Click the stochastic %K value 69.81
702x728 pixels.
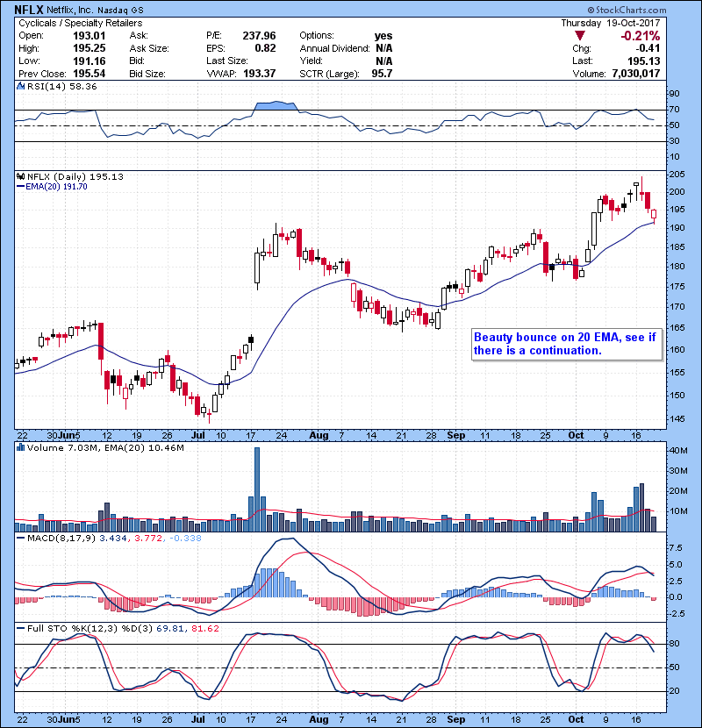coord(169,628)
